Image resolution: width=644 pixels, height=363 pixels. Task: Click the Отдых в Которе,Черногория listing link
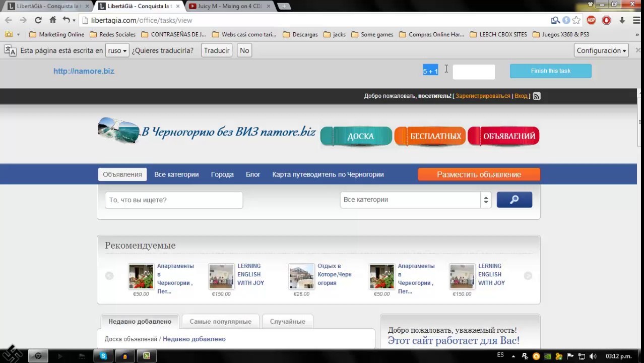click(x=335, y=274)
